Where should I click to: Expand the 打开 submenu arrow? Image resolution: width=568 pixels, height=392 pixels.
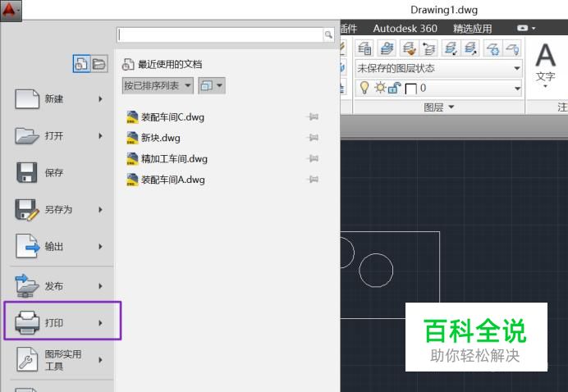click(x=101, y=136)
